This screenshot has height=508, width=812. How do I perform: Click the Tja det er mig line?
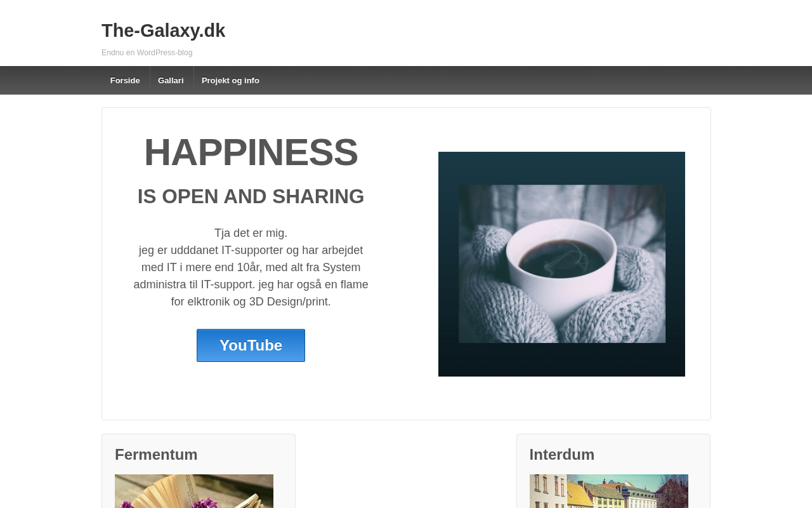pos(251,233)
